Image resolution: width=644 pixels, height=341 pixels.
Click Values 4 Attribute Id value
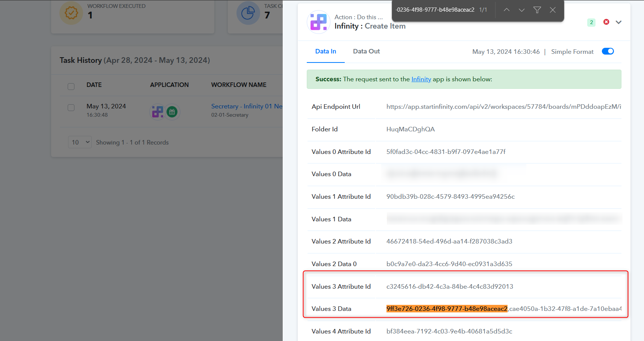coord(449,332)
